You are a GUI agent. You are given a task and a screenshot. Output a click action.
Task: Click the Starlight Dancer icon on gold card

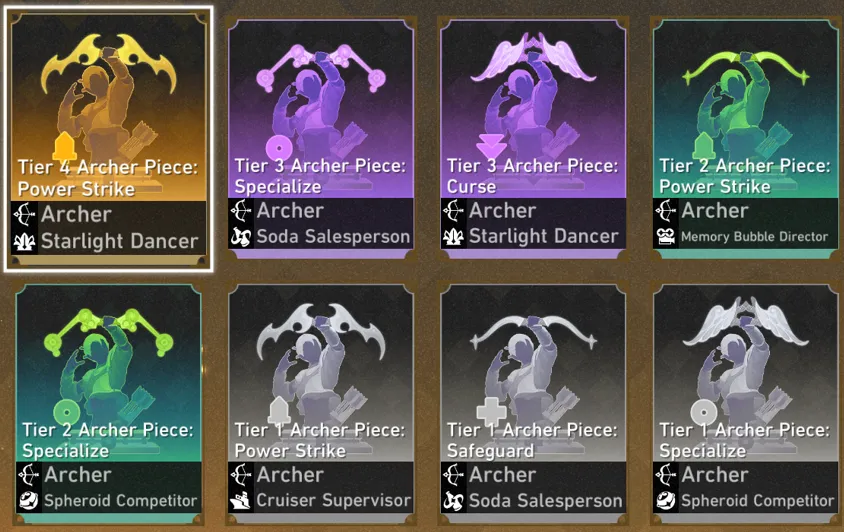[24, 241]
